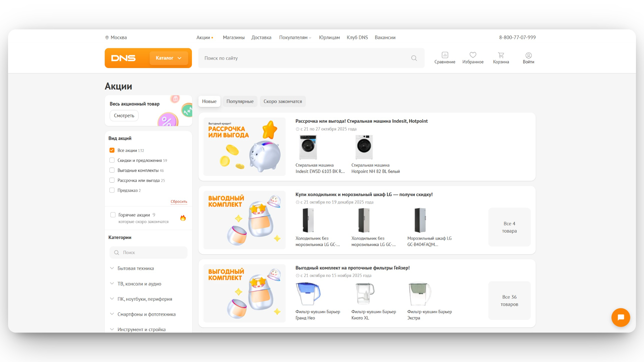Open the Корзина shopping cart
Screen dimensions: 644x362
pyautogui.click(x=501, y=55)
